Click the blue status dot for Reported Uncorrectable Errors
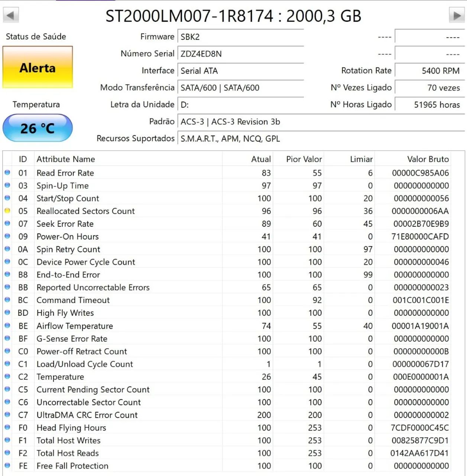This screenshot has height=476, width=467. click(7, 287)
